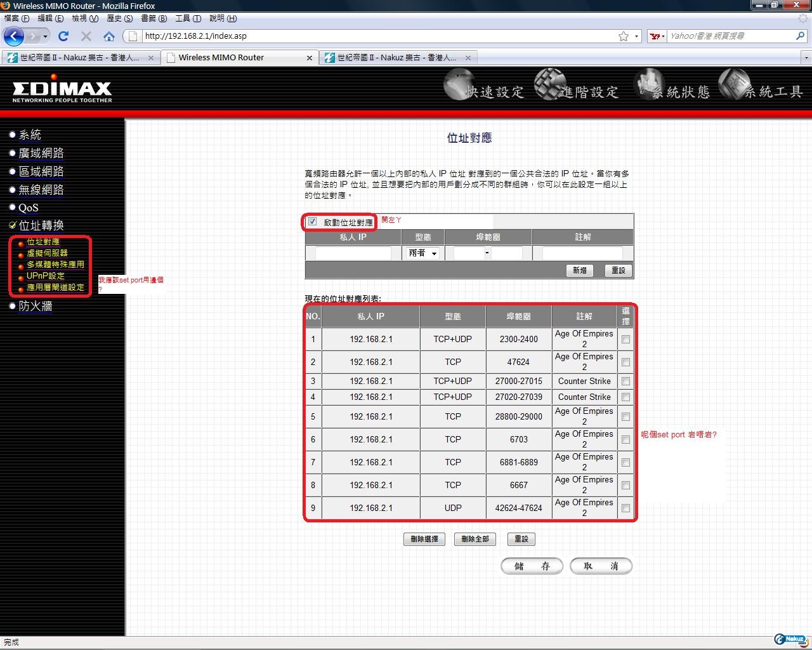
Task: Open 說明 (H) menu
Action: click(223, 18)
